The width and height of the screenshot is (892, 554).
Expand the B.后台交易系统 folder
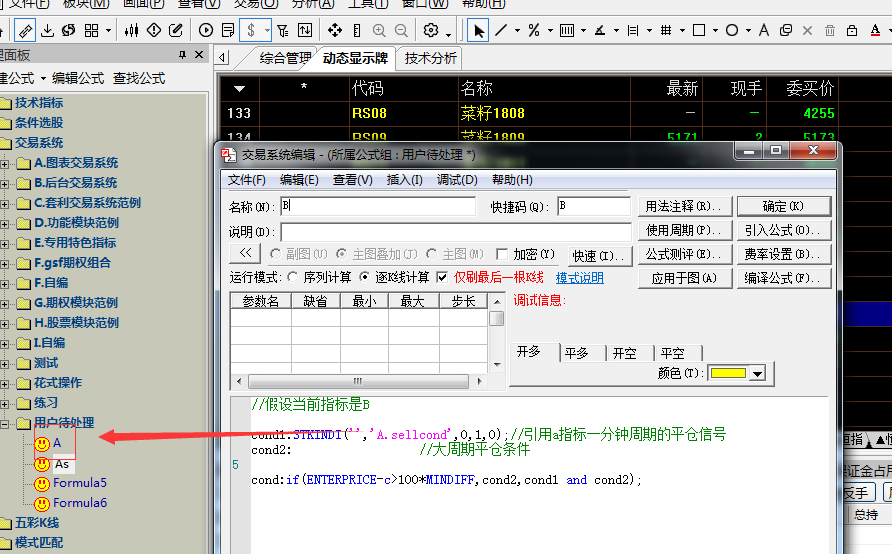5,184
